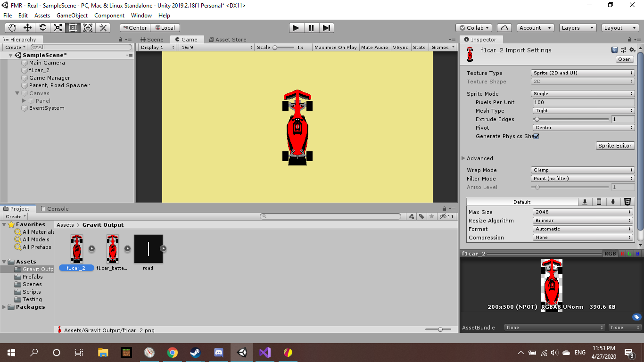This screenshot has width=644, height=362.
Task: Click the Account button
Action: point(535,28)
